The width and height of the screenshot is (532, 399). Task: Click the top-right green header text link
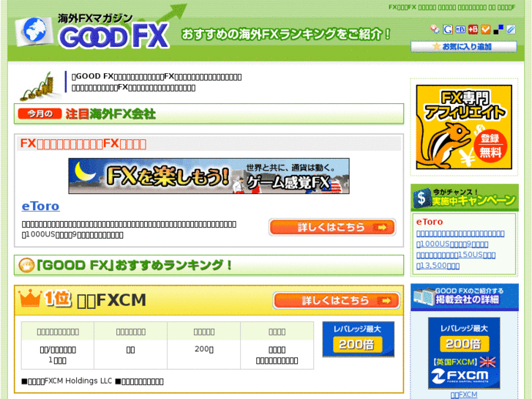pos(452,7)
